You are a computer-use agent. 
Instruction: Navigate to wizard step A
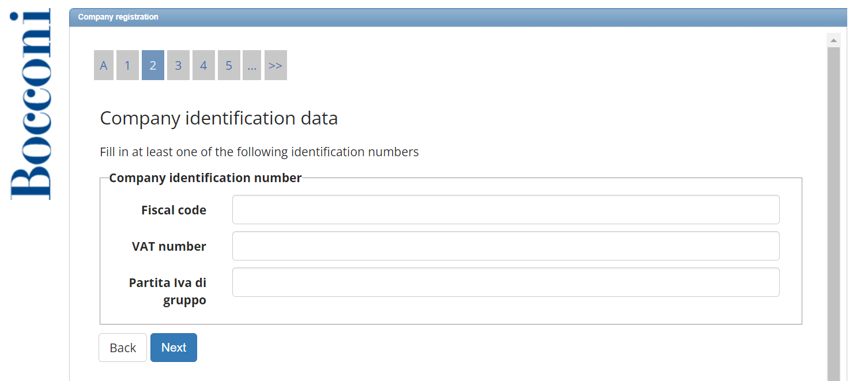pos(103,65)
